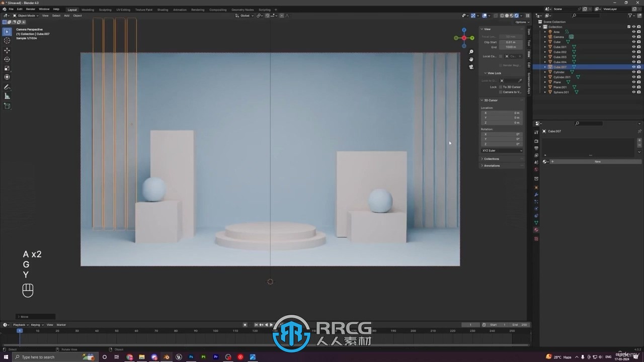
Task: Pause the viewport render preview
Action: pyautogui.click(x=528, y=16)
